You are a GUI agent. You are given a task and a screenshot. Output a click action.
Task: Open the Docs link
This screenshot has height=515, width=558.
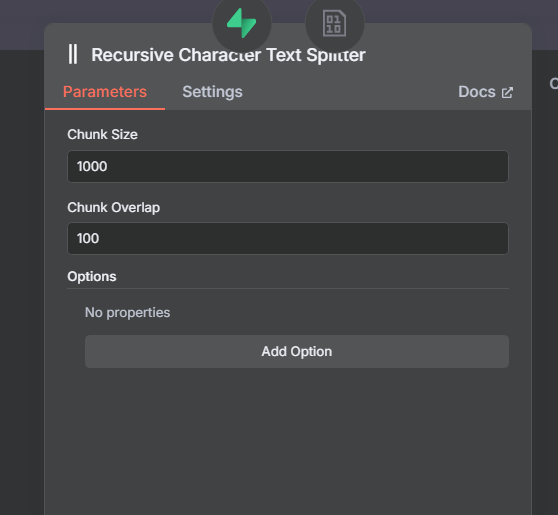(x=485, y=92)
